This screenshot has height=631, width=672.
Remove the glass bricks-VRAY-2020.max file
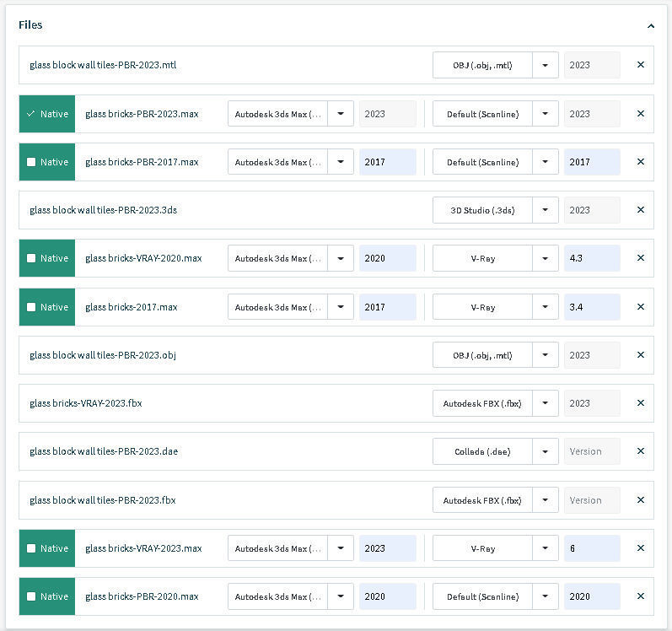tap(640, 258)
